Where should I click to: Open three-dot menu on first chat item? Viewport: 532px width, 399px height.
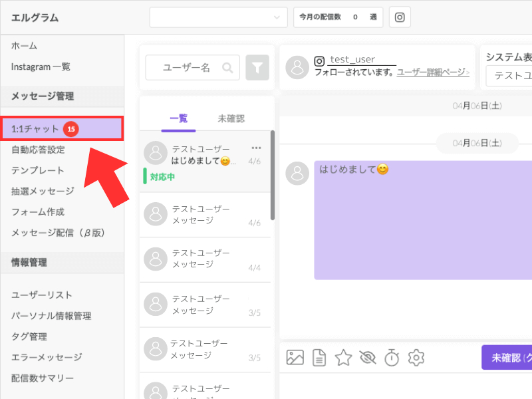pyautogui.click(x=256, y=148)
